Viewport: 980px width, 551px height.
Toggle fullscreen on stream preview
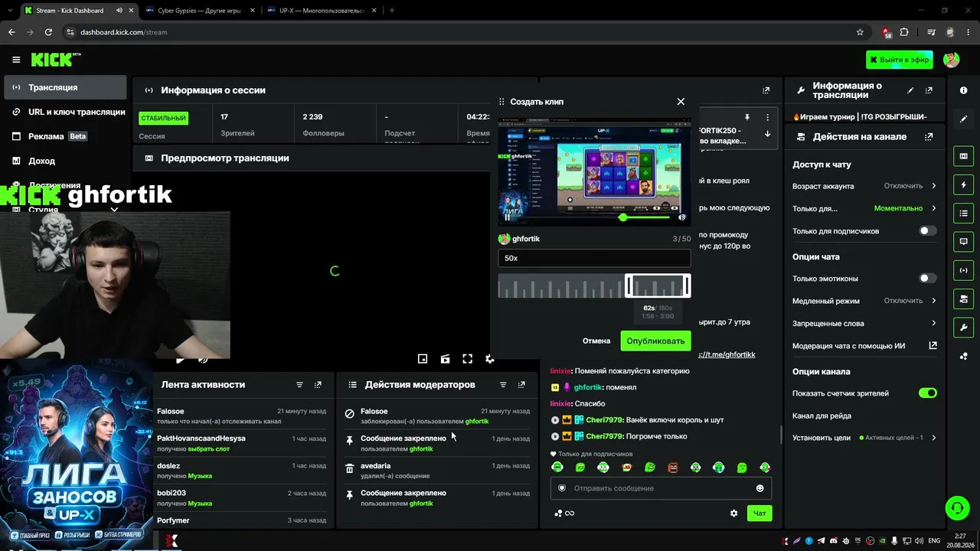[x=467, y=359]
